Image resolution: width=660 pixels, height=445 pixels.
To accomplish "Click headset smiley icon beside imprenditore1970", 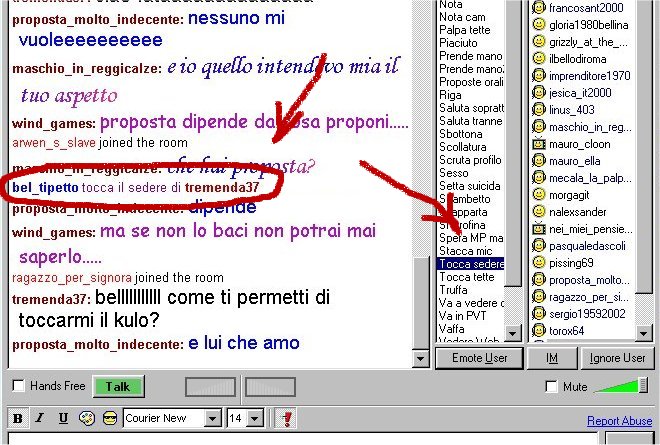I will [x=539, y=75].
